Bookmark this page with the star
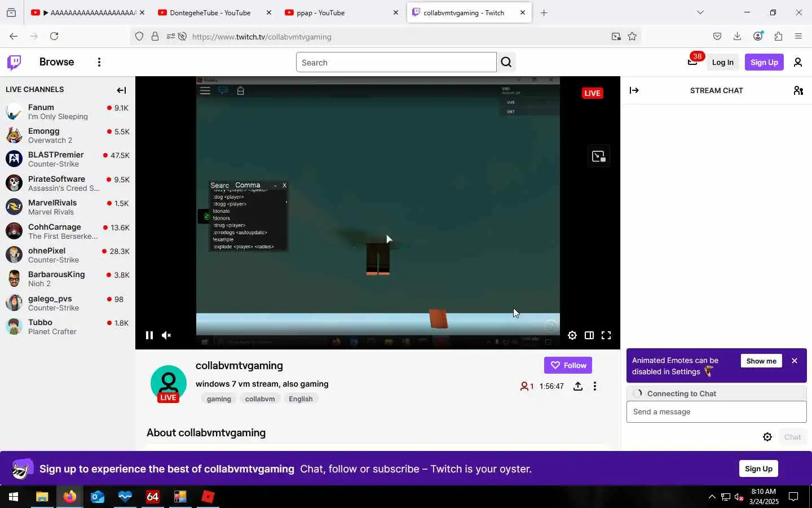Screen dimensions: 812x508 pos(632,37)
